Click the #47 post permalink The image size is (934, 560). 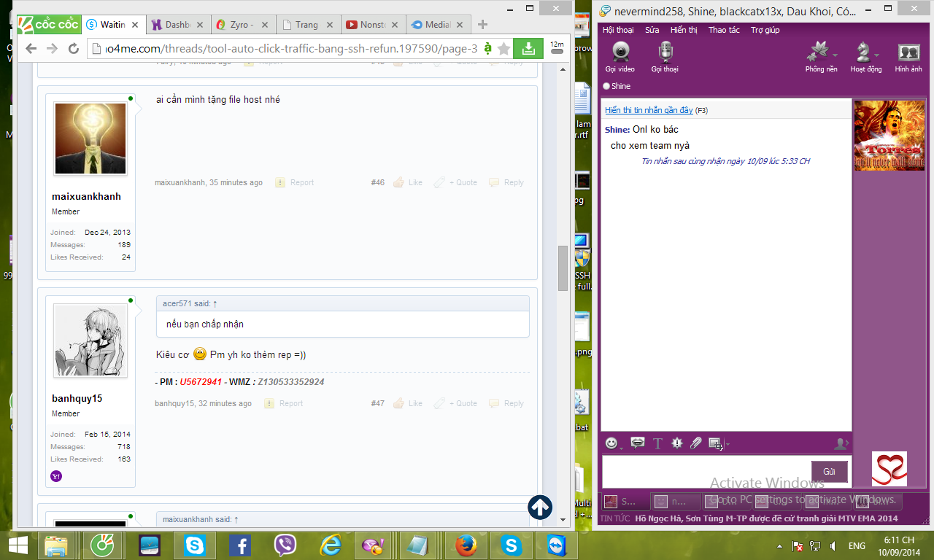pos(377,403)
